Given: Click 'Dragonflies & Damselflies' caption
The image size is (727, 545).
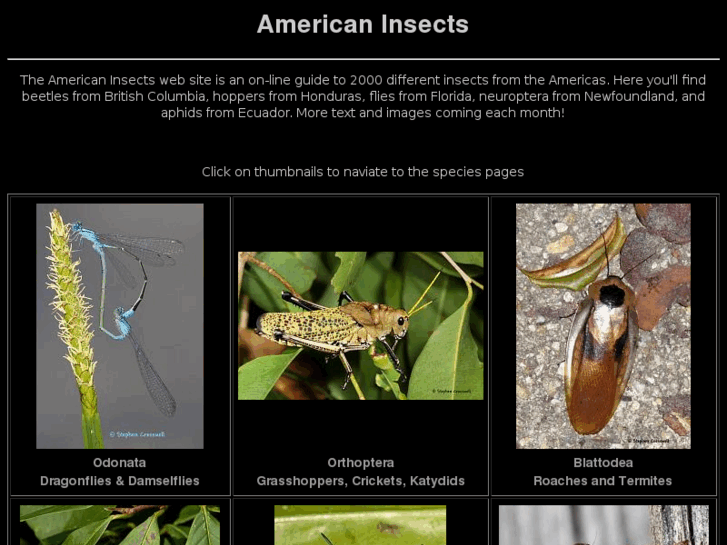Looking at the screenshot, I should (x=120, y=481).
